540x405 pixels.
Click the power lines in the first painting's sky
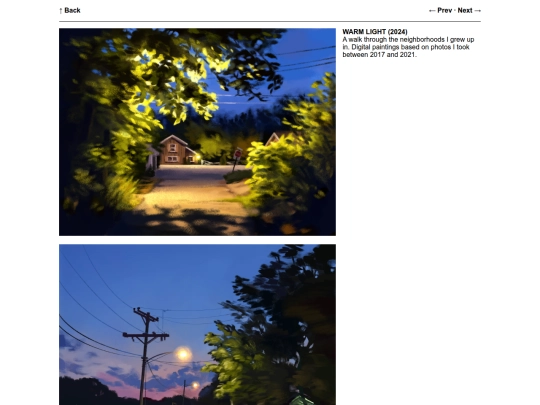pyautogui.click(x=305, y=60)
